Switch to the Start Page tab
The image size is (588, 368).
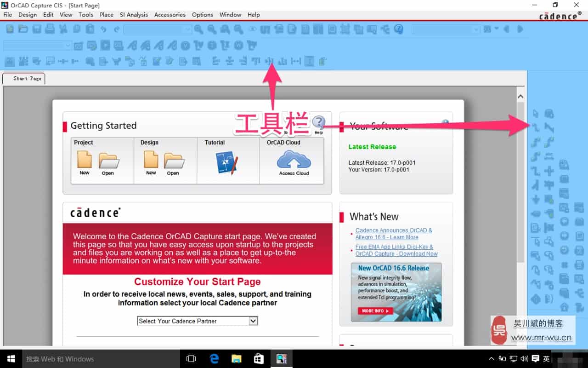(x=27, y=79)
